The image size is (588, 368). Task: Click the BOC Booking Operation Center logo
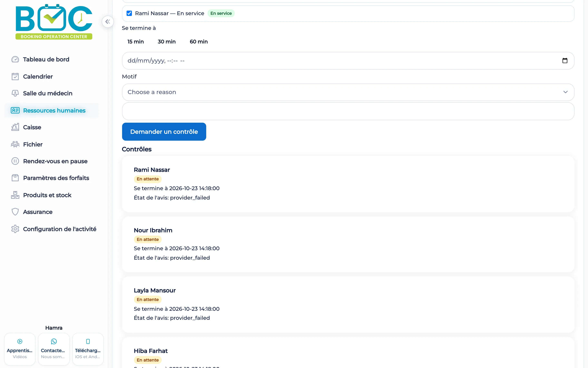click(x=54, y=22)
